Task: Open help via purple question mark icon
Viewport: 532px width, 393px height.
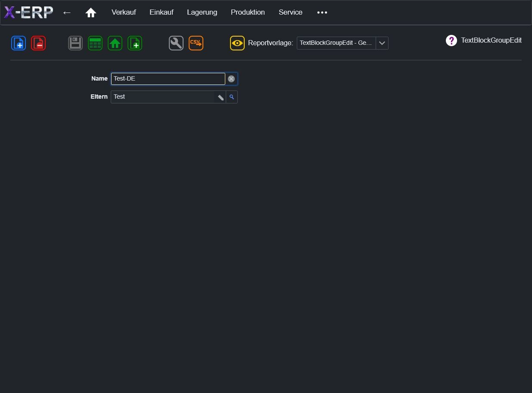Action: pyautogui.click(x=451, y=41)
